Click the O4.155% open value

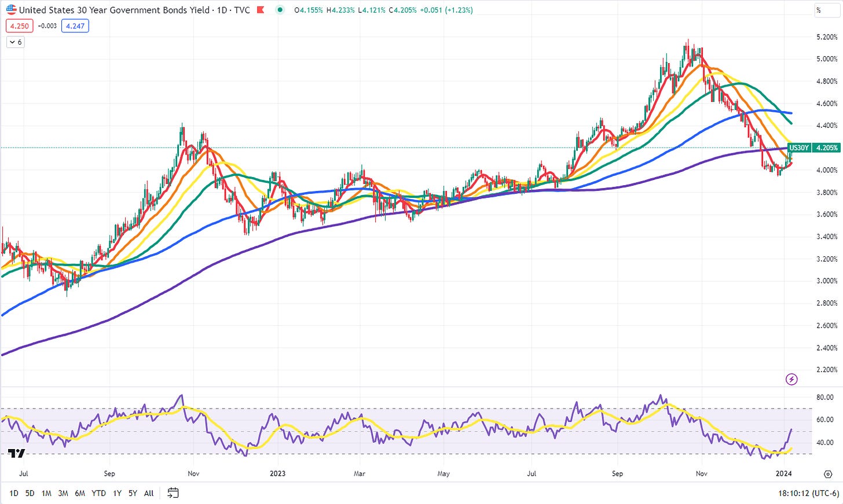(309, 10)
